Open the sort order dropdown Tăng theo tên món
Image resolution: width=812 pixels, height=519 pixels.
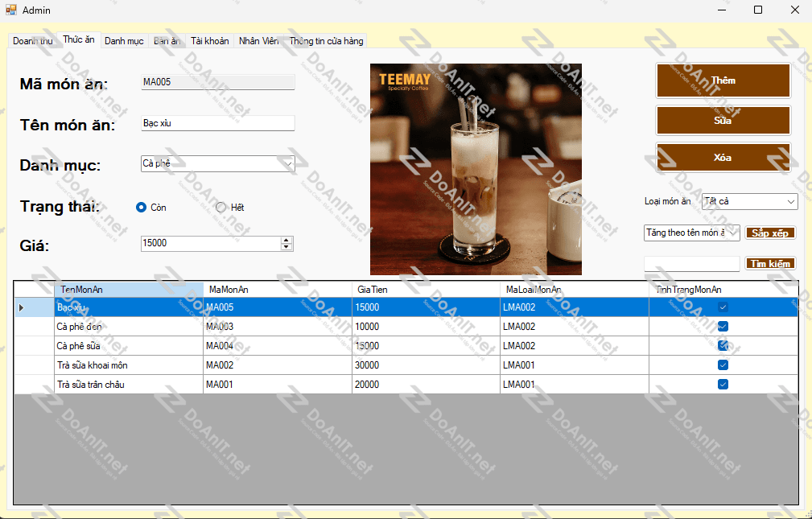click(x=732, y=233)
